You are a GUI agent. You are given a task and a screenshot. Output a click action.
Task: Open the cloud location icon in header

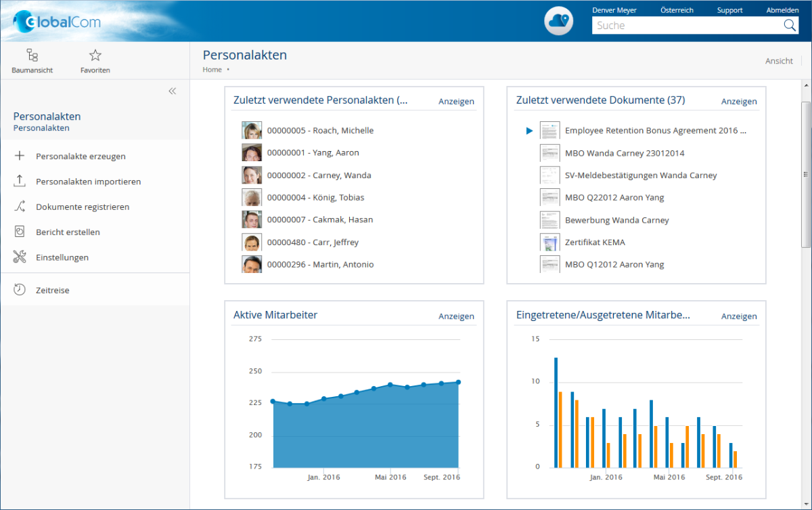pyautogui.click(x=558, y=22)
